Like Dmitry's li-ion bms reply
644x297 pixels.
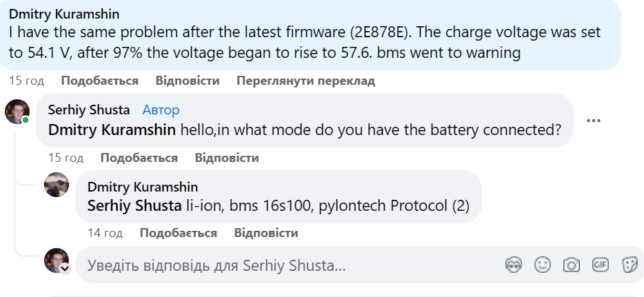click(178, 233)
